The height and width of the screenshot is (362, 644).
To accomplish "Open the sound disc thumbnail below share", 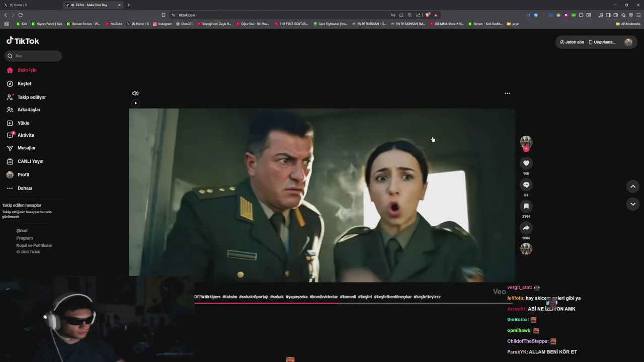I will click(526, 249).
